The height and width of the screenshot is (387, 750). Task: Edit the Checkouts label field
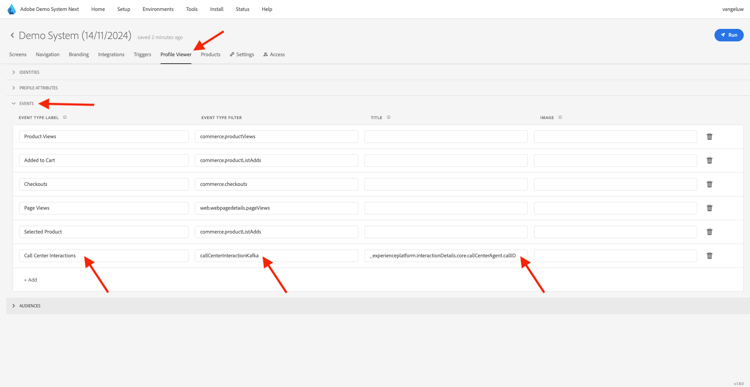104,184
